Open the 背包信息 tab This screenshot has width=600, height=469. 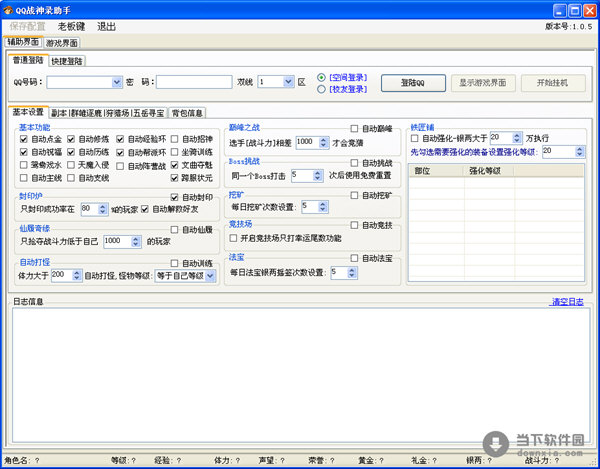point(187,113)
